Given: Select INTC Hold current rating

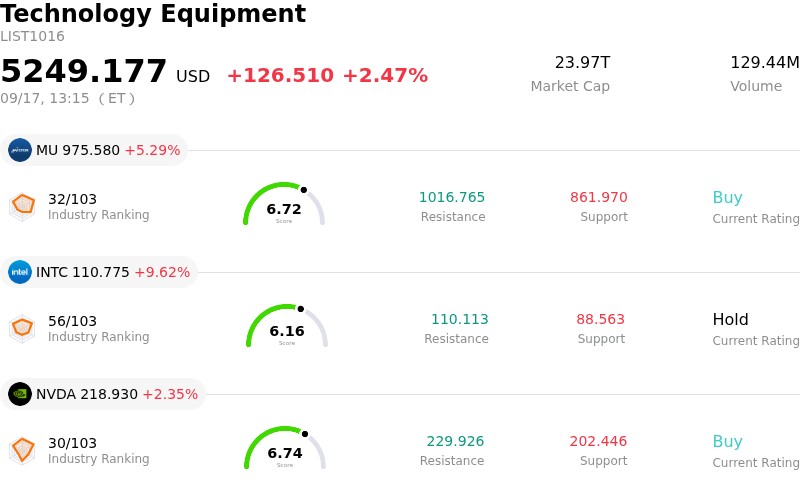Looking at the screenshot, I should [731, 319].
